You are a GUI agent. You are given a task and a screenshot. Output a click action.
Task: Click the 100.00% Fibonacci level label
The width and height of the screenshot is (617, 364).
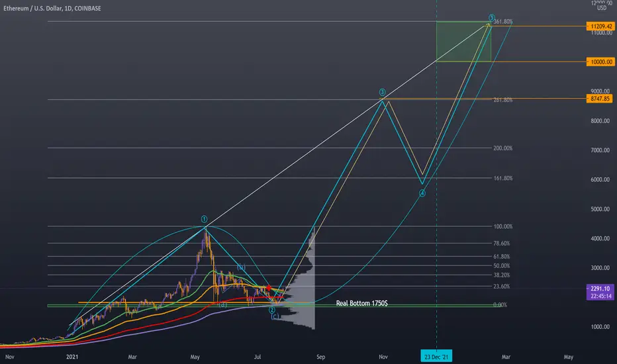click(x=503, y=226)
